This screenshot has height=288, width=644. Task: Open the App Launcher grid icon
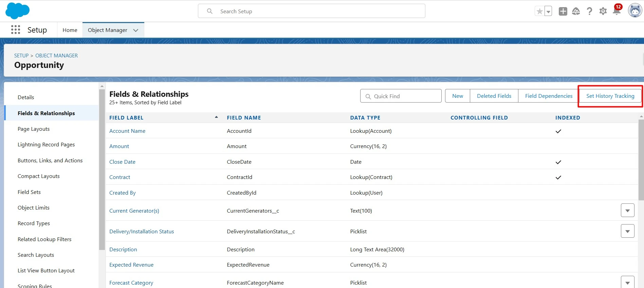click(16, 30)
